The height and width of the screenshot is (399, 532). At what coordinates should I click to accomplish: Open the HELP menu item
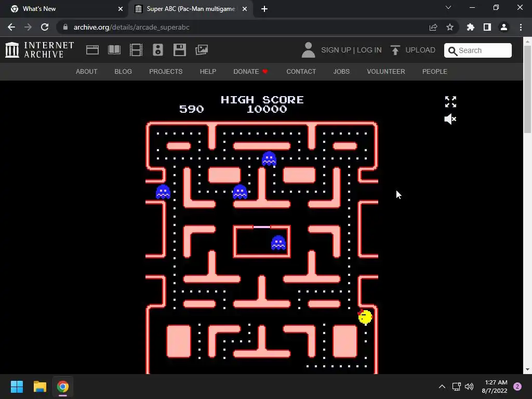208,72
